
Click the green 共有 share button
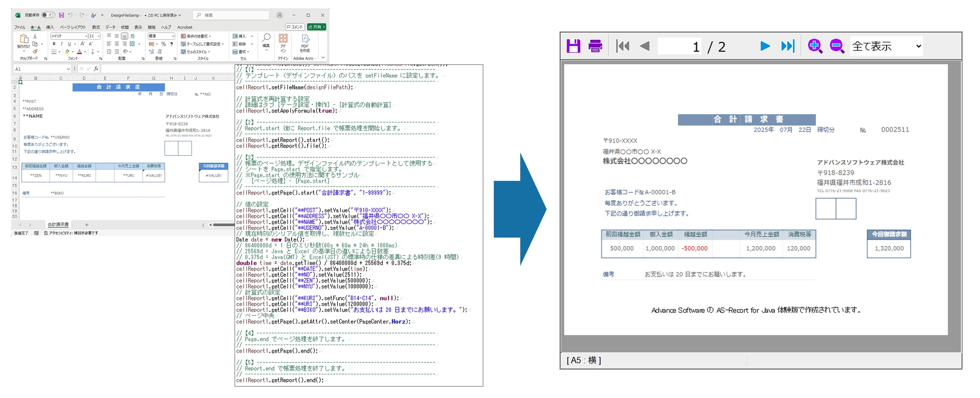click(317, 26)
